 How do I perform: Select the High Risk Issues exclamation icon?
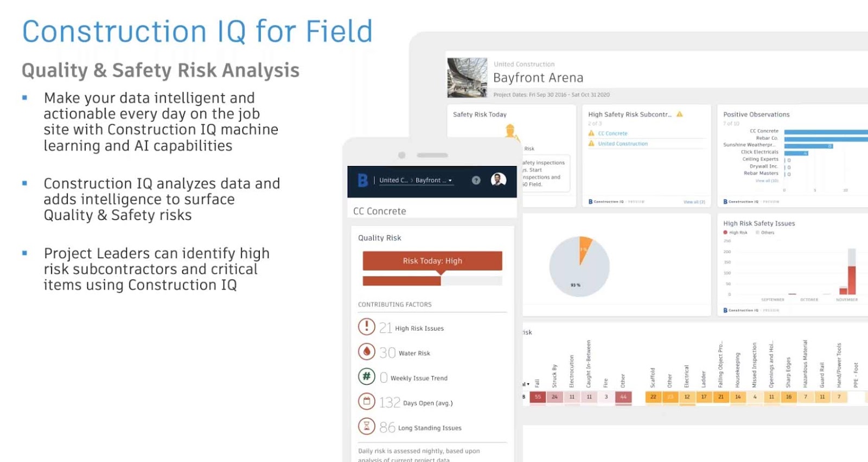(367, 326)
